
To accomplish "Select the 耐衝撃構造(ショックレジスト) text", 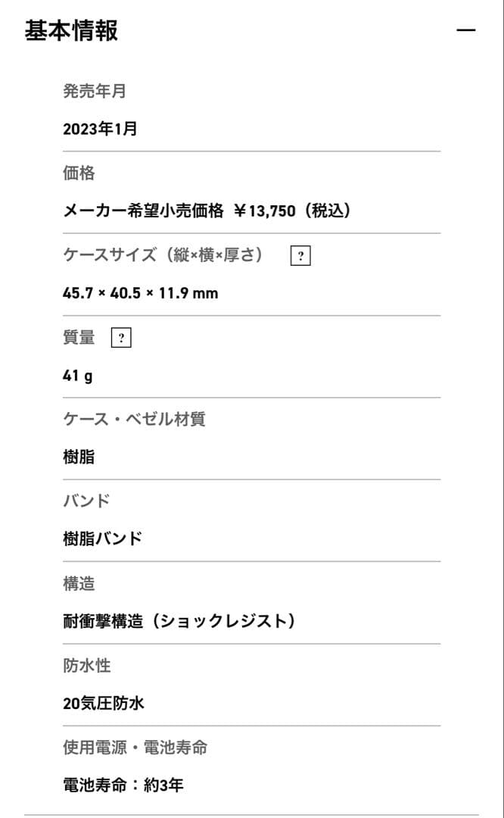I will 179,621.
